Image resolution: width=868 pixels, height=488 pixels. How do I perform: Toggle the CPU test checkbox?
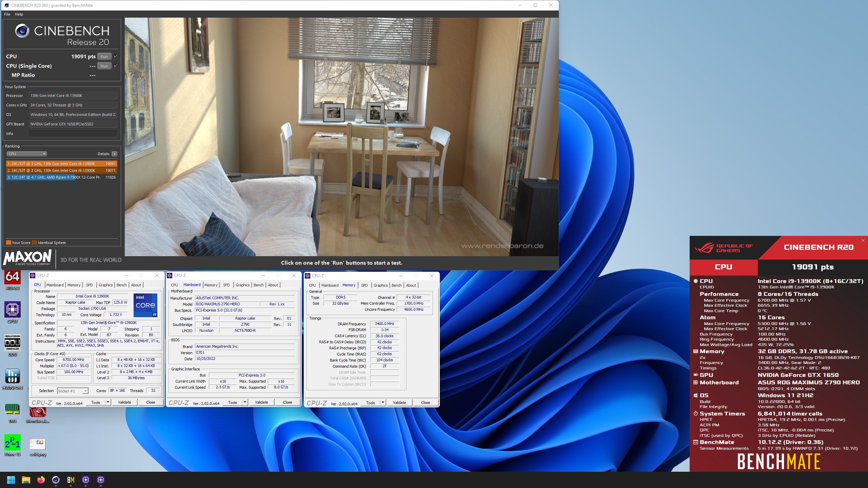[116, 56]
